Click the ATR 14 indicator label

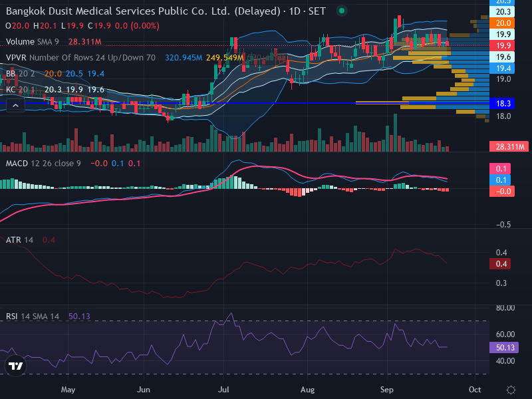(19, 240)
